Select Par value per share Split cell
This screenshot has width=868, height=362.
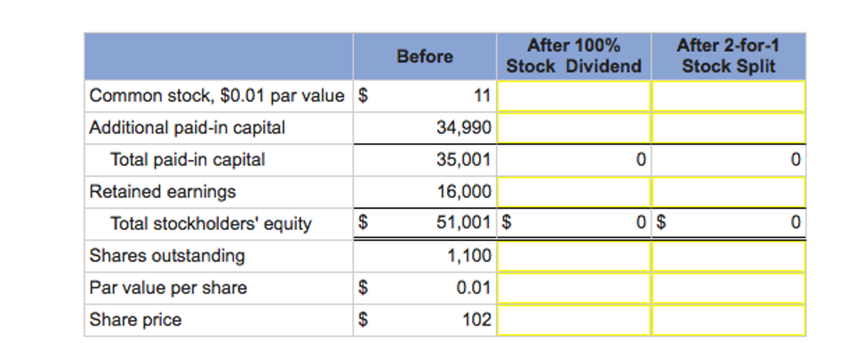[x=728, y=288]
